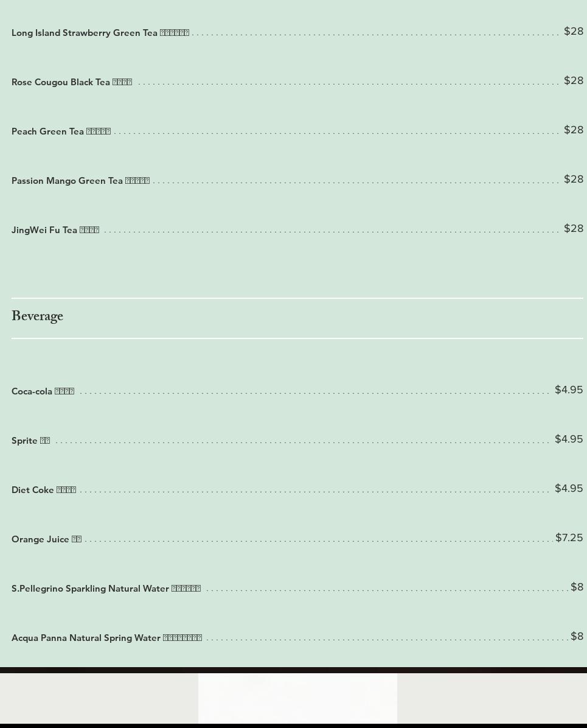Click the Sprite beverage entry
Image resolution: width=587 pixels, height=728 pixels.
pyautogui.click(x=30, y=441)
